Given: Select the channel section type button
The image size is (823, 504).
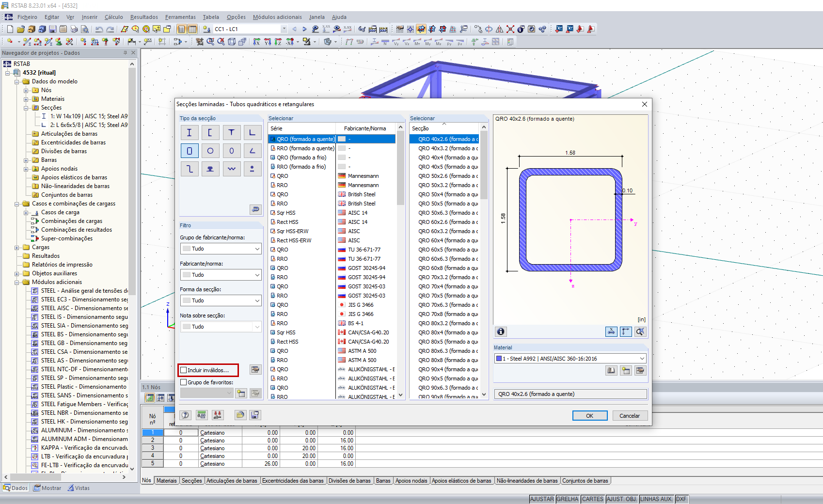Looking at the screenshot, I should pyautogui.click(x=210, y=132).
